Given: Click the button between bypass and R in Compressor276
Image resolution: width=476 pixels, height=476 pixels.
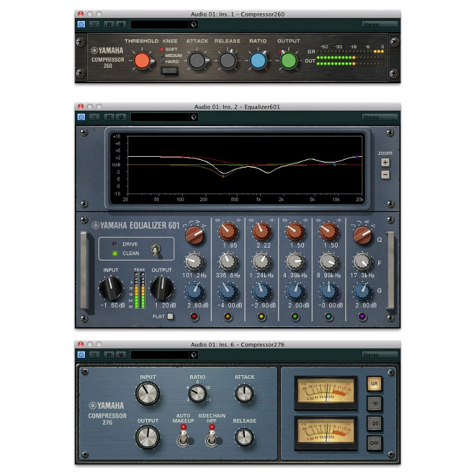Looking at the screenshot, I should point(95,355).
